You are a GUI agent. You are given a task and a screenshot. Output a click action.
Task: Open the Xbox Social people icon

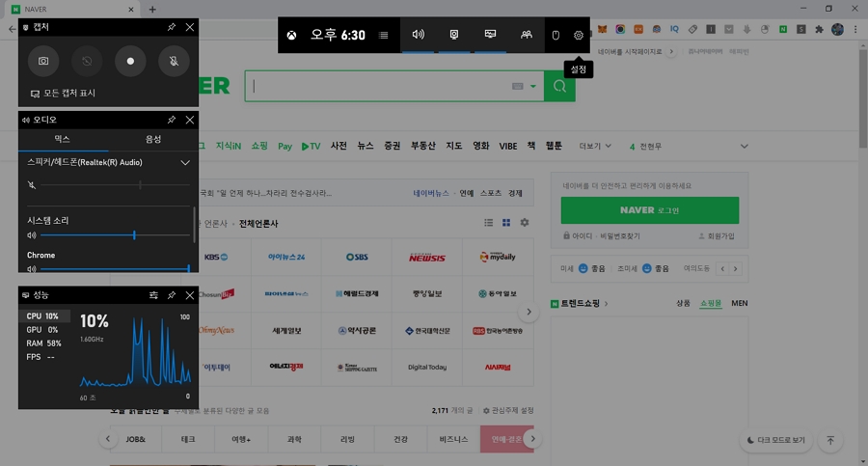pos(526,35)
